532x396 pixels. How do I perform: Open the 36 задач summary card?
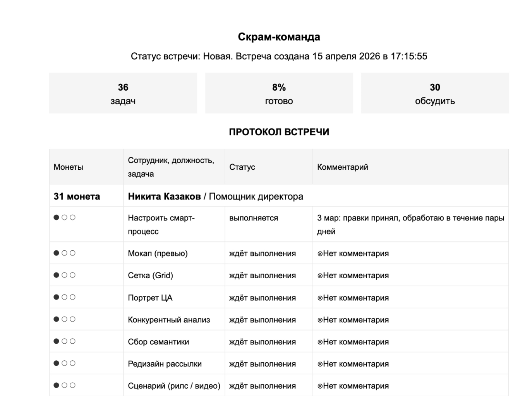(x=123, y=93)
